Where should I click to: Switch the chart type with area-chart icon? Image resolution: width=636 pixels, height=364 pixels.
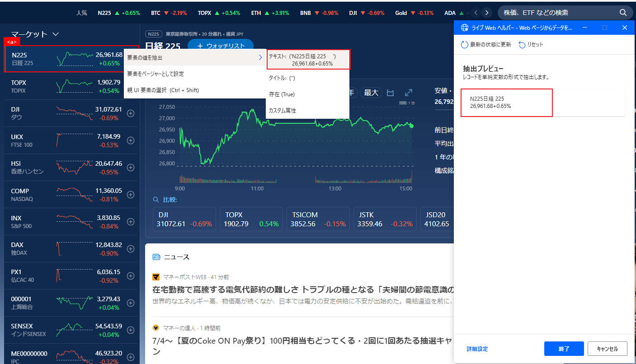click(x=391, y=93)
